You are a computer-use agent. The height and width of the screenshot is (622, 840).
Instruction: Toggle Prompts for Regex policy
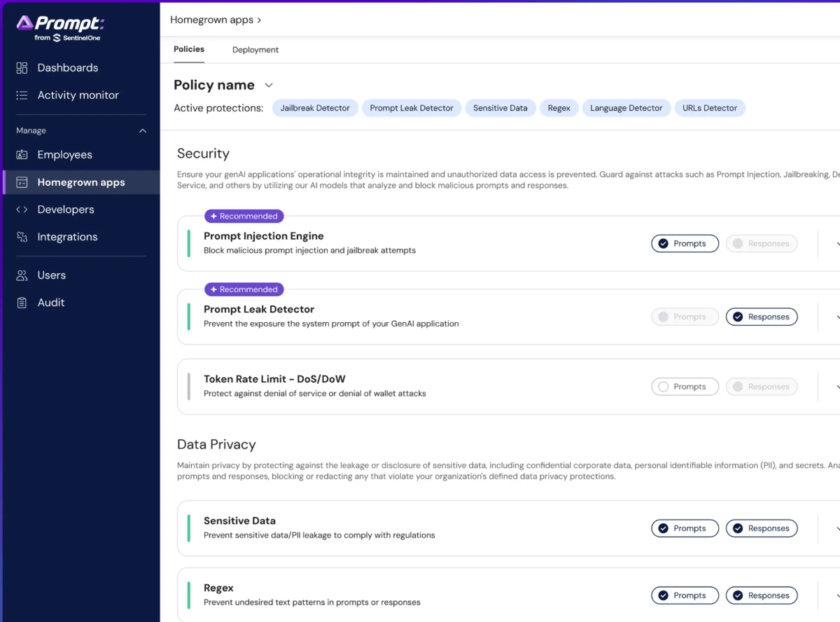(x=685, y=595)
